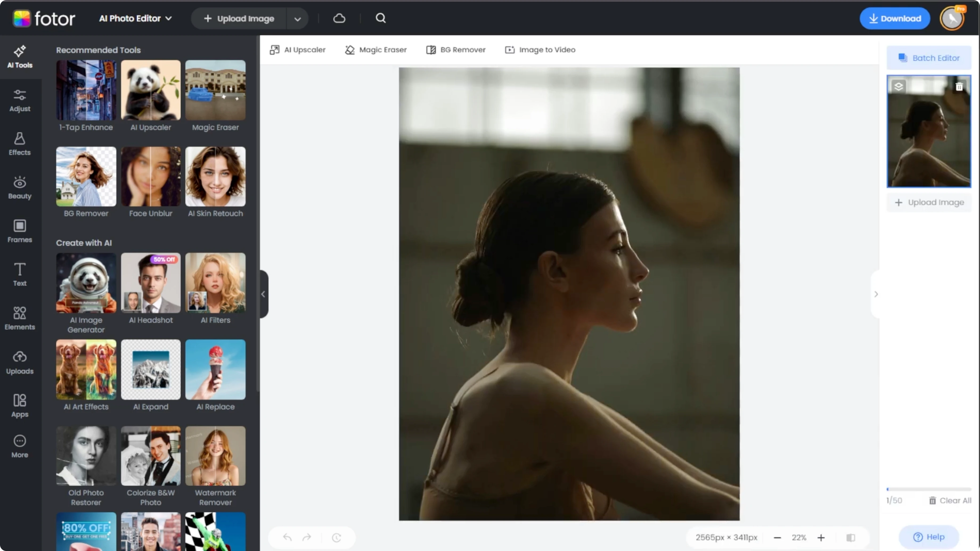Zoom in with the plus icon
The width and height of the screenshot is (980, 551).
[821, 537]
